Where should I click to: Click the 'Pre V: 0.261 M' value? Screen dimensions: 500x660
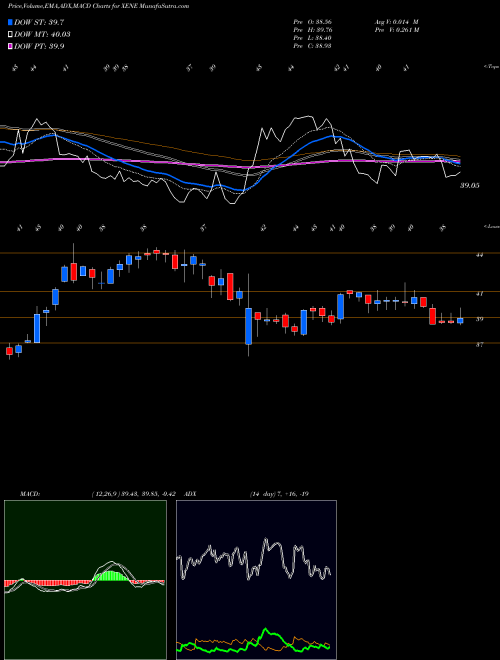396,30
